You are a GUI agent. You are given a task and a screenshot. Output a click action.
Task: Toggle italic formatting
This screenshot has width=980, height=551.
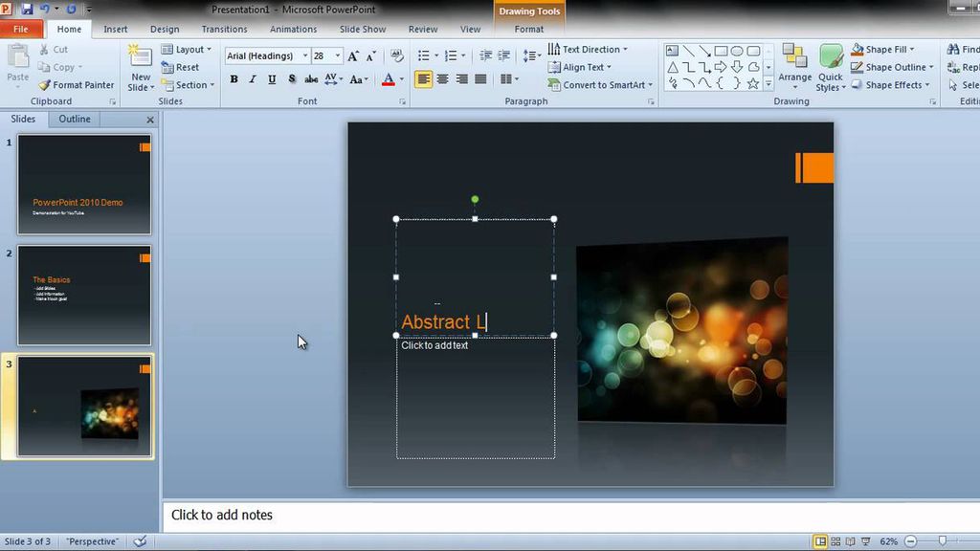(252, 79)
